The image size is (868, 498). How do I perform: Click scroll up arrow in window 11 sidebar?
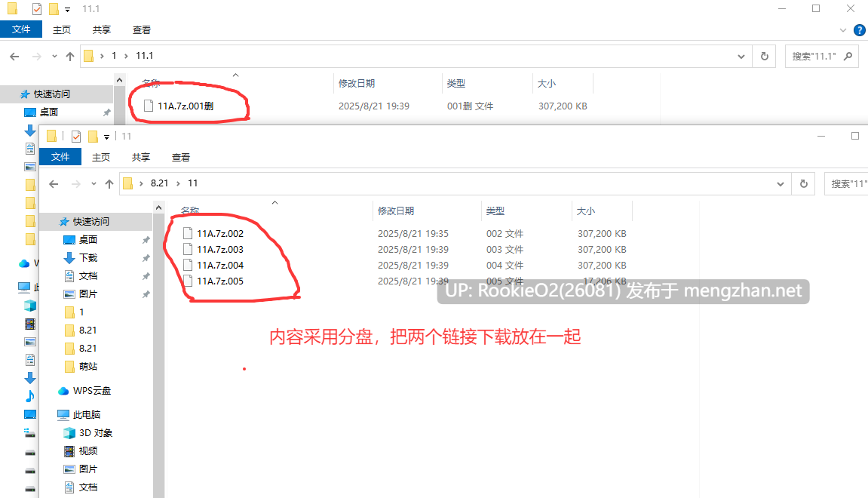click(159, 207)
